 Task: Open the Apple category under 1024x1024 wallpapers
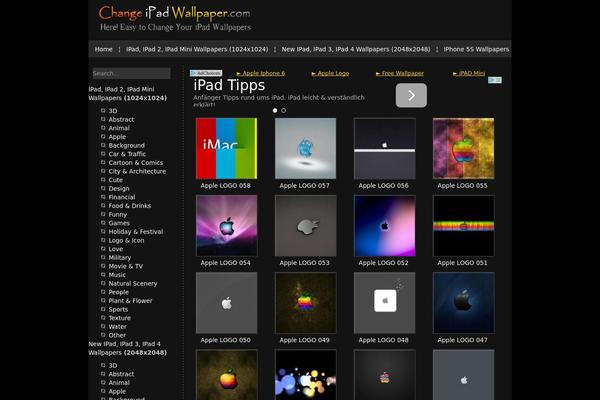click(117, 137)
